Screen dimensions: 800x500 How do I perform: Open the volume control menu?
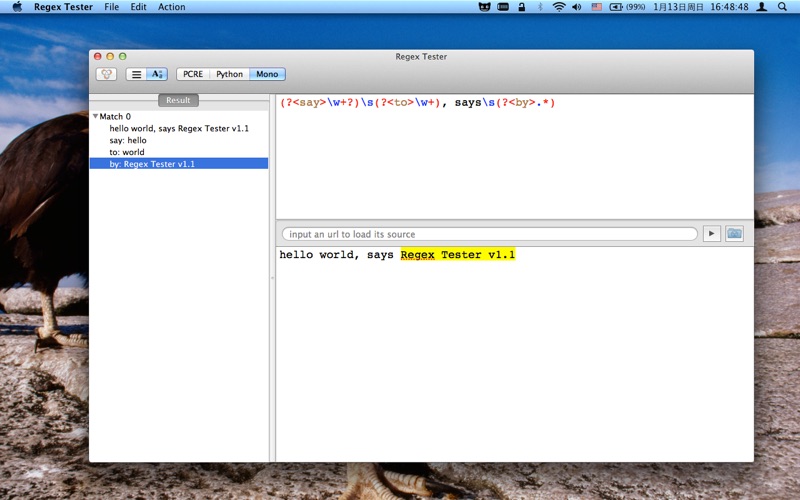577,7
